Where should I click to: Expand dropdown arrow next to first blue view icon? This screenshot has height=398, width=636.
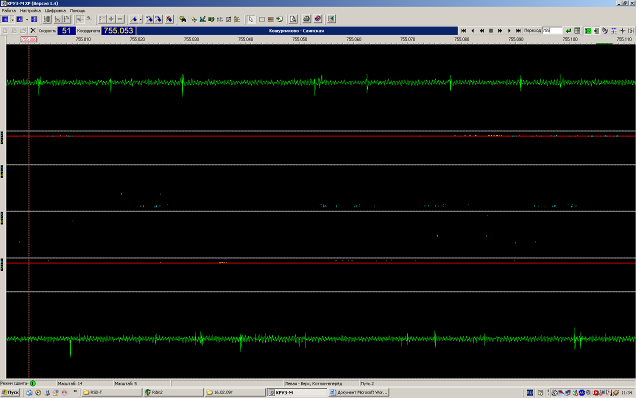tap(12, 19)
